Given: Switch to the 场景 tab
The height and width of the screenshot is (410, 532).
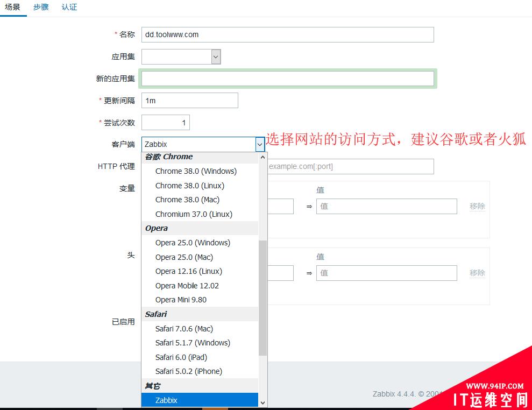Looking at the screenshot, I should tap(12, 7).
